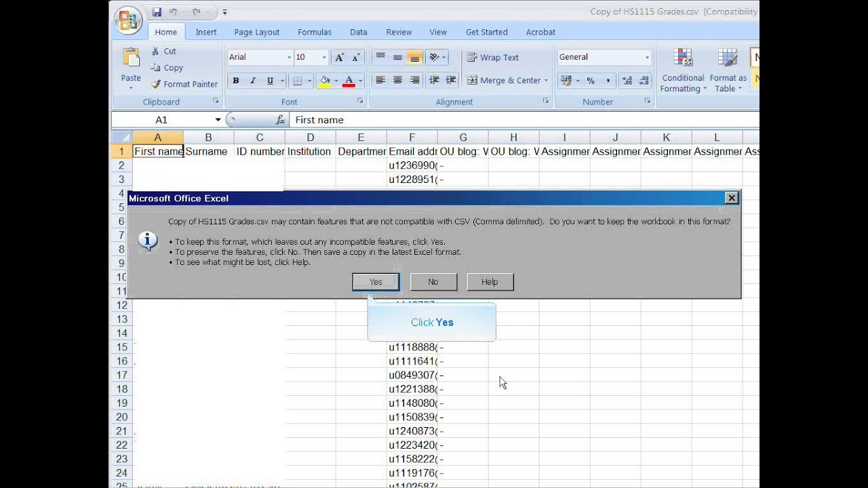This screenshot has width=868, height=488.
Task: Click No in the CSV dialog
Action: point(433,282)
